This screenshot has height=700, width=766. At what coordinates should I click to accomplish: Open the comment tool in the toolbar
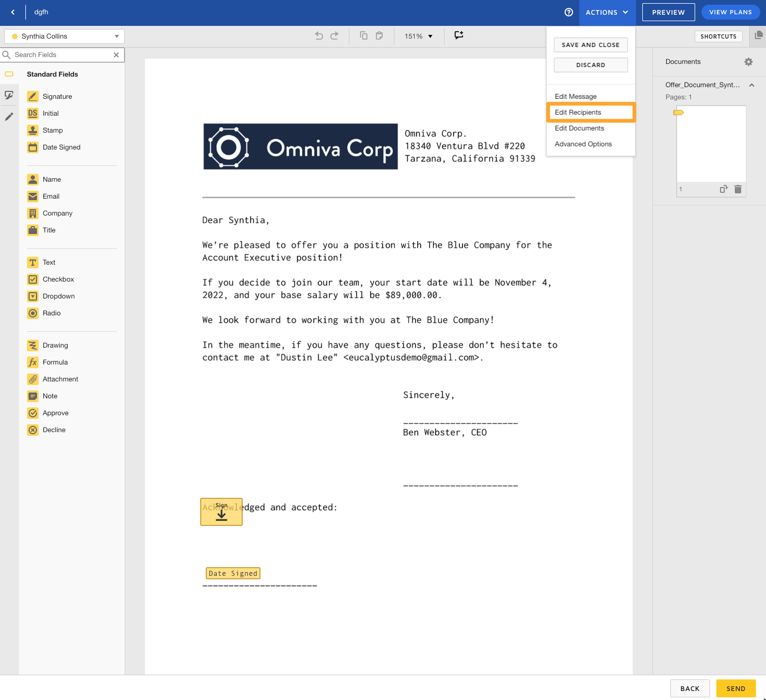point(458,35)
